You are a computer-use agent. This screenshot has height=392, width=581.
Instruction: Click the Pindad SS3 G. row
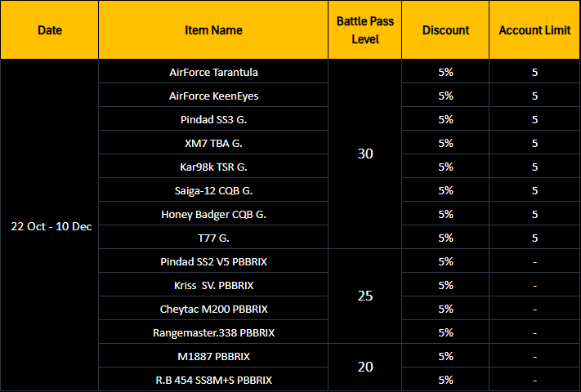click(x=213, y=119)
